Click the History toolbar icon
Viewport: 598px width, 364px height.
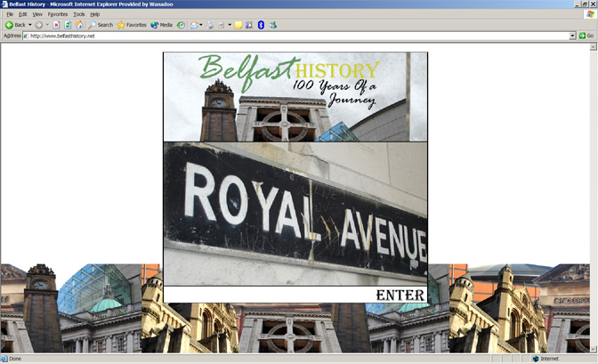(181, 25)
